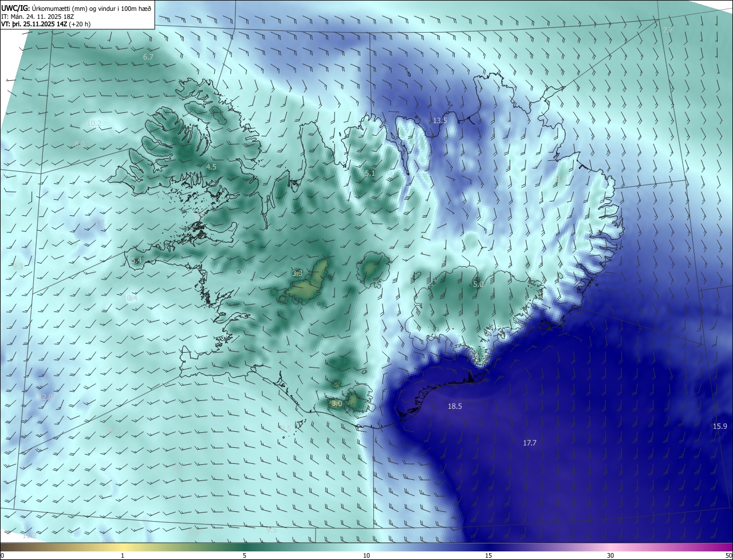The height and width of the screenshot is (560, 733).
Task: Click the 5 tick on the color scale
Action: click(x=245, y=555)
